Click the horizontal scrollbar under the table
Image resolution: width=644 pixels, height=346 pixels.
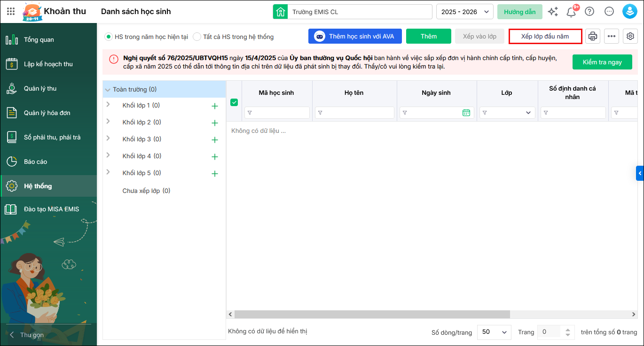click(371, 315)
